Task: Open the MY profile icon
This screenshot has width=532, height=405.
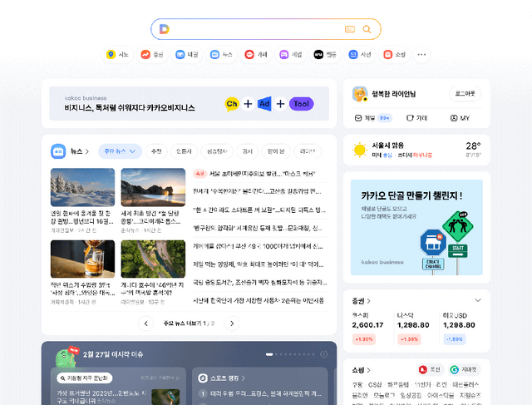Action: pos(454,118)
